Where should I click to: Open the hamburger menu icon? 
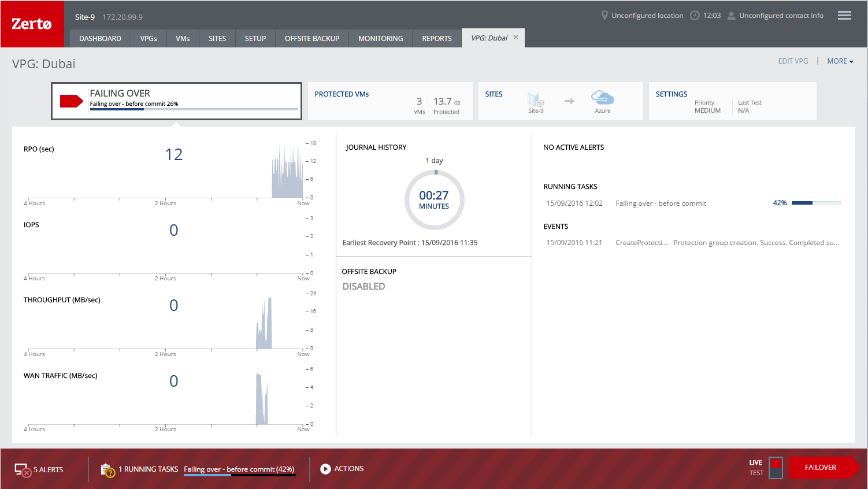[x=844, y=16]
